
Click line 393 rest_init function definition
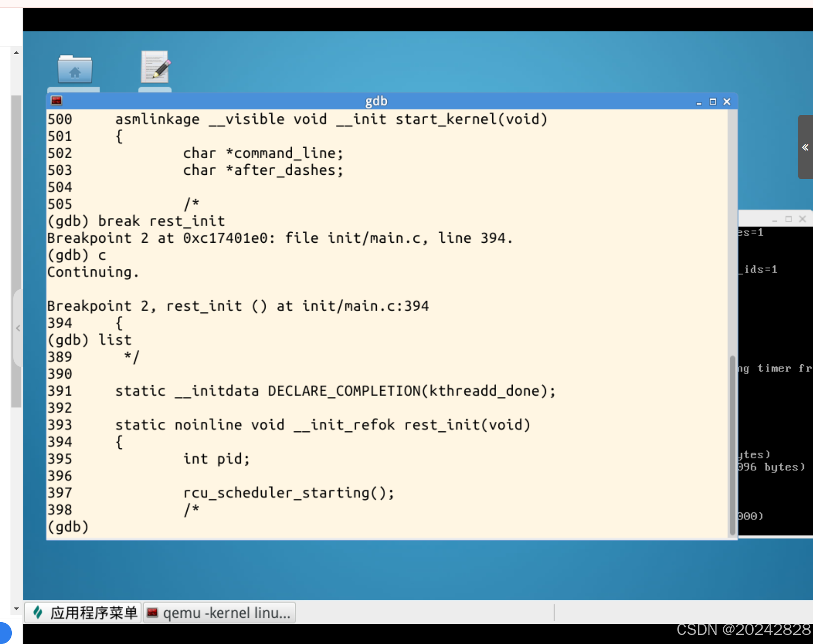tap(289, 425)
